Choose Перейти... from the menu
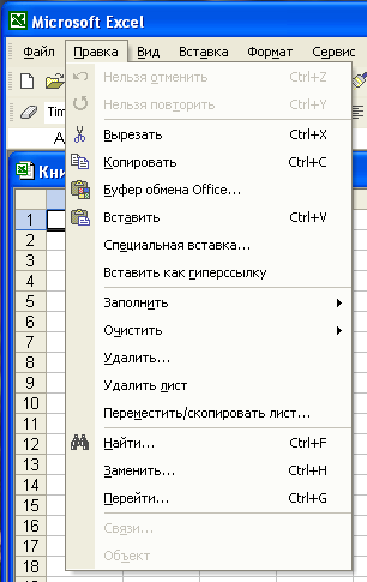 point(209,498)
